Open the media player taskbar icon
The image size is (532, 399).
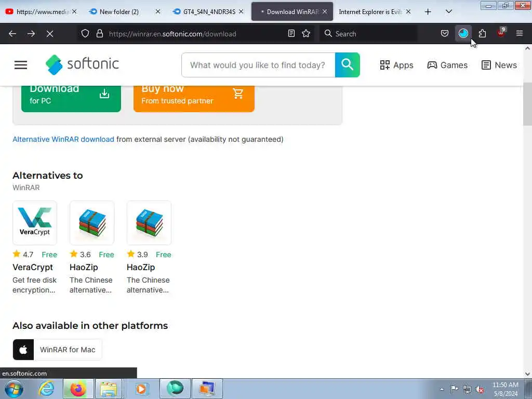(141, 389)
